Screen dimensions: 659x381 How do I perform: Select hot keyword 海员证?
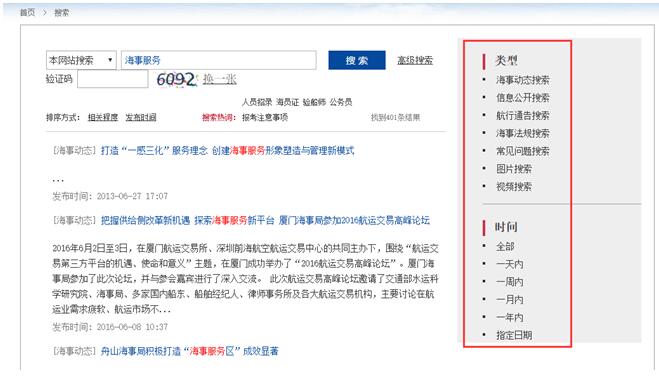click(x=287, y=102)
